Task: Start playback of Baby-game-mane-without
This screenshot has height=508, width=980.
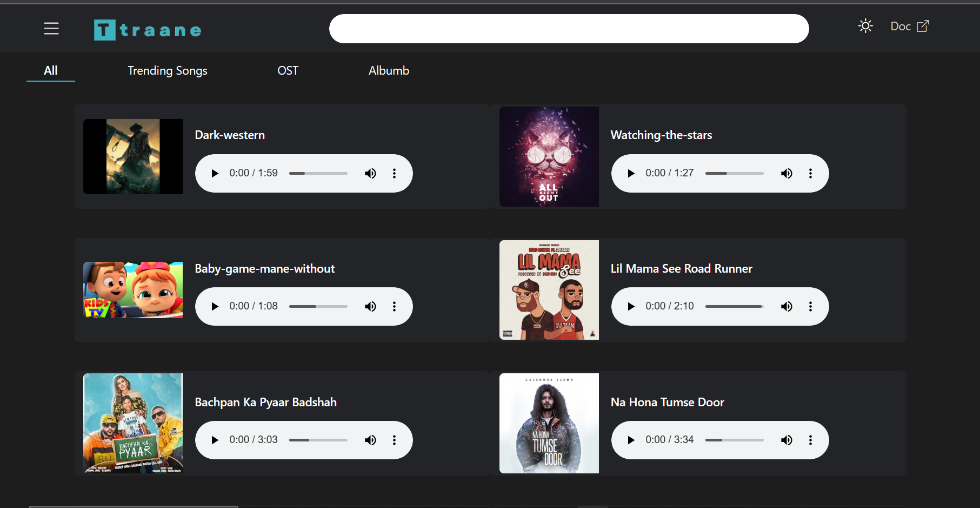Action: [215, 306]
